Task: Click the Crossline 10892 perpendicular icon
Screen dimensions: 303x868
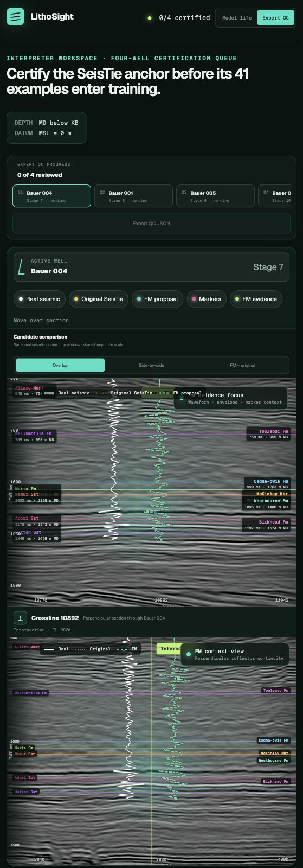Action: (20, 618)
